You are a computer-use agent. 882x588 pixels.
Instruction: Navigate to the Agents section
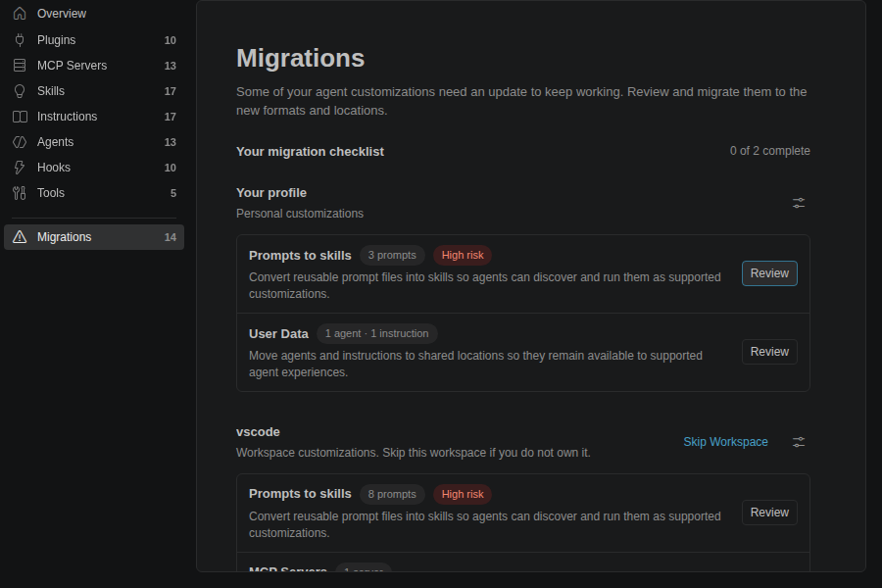(x=94, y=142)
